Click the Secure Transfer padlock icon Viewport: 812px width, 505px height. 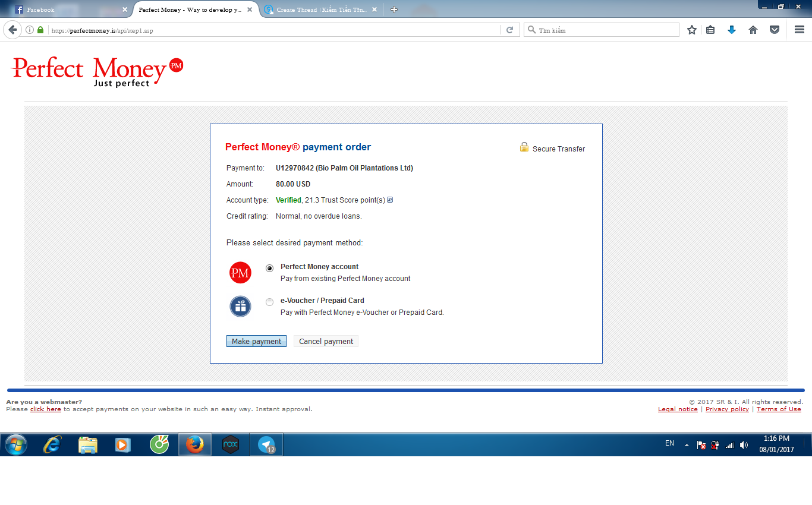click(x=524, y=147)
